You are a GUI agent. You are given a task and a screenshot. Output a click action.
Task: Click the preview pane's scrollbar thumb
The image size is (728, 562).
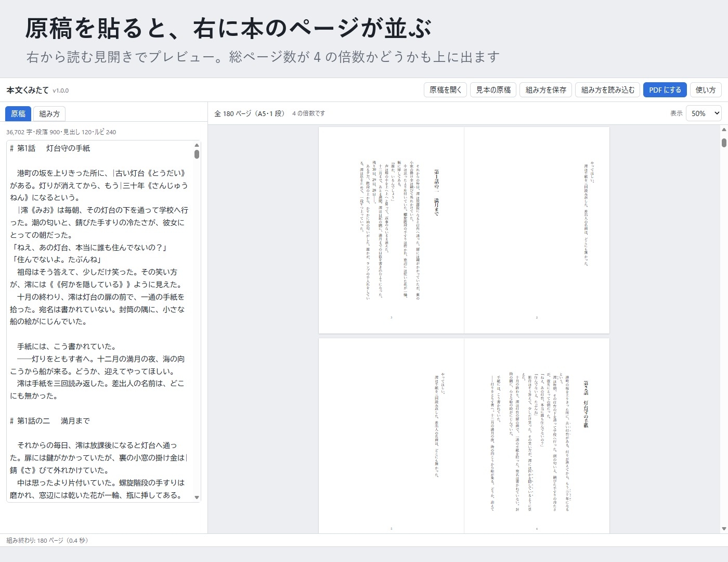724,143
